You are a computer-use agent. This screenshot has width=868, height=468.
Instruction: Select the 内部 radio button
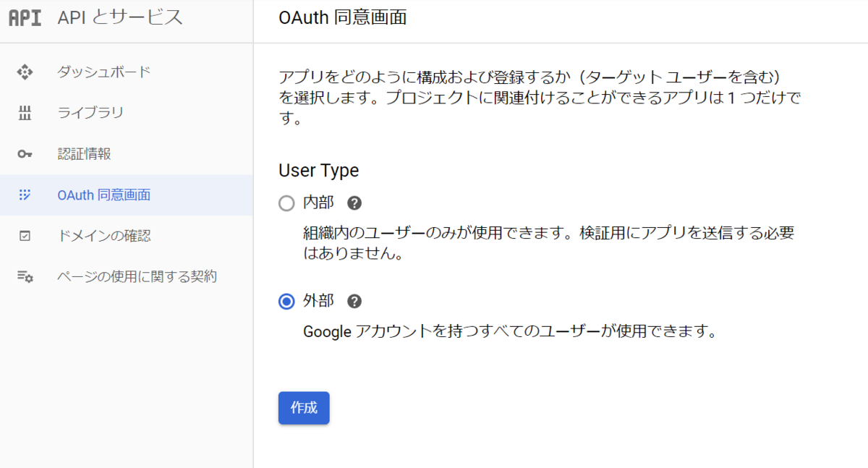(x=286, y=203)
